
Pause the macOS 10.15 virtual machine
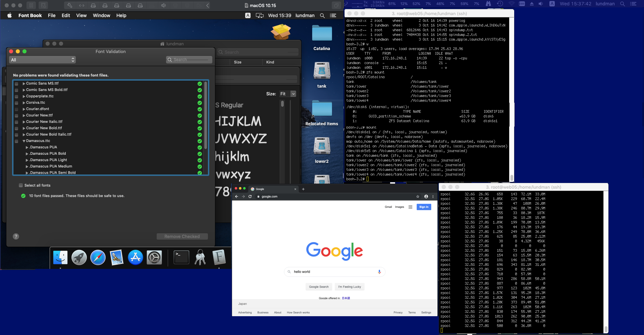coord(31,5)
